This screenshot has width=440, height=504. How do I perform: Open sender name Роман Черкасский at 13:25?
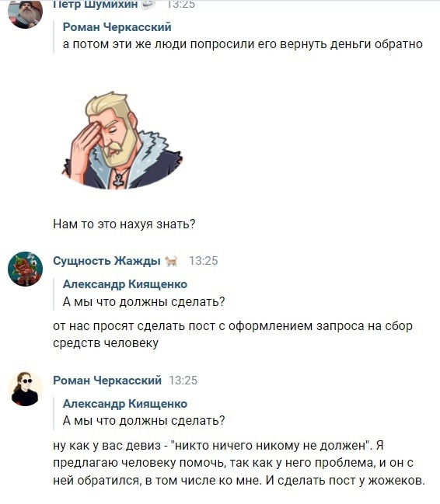point(107,381)
